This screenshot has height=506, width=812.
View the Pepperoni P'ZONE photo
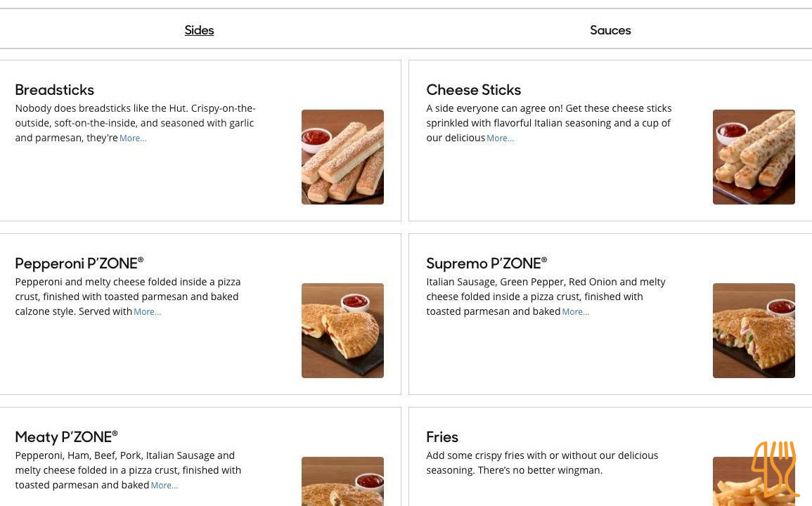342,330
